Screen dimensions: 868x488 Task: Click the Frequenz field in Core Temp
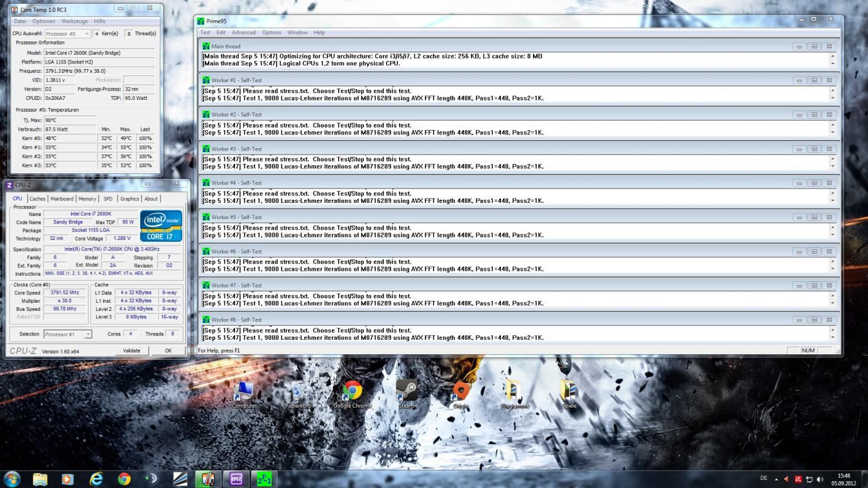coord(99,71)
